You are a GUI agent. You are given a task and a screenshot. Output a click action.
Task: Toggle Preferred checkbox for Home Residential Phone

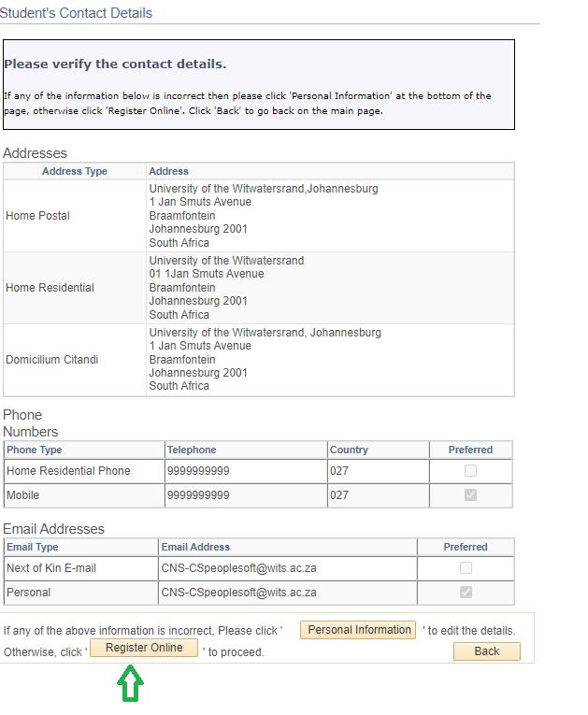pos(470,471)
